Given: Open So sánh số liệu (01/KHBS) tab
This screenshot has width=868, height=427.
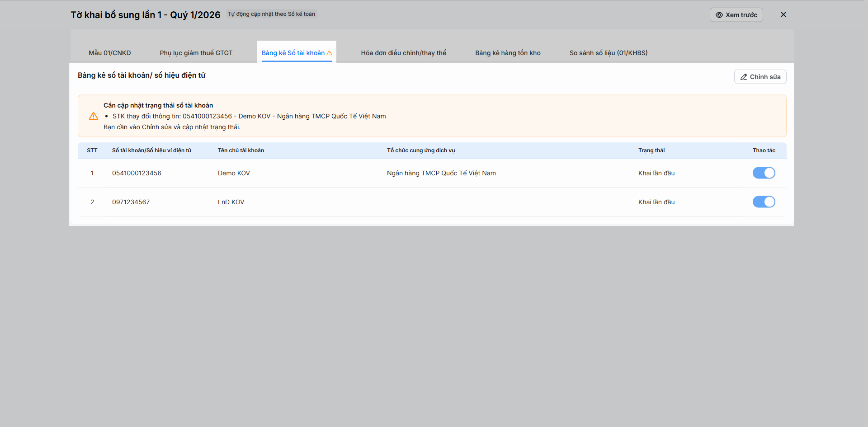Looking at the screenshot, I should (609, 53).
